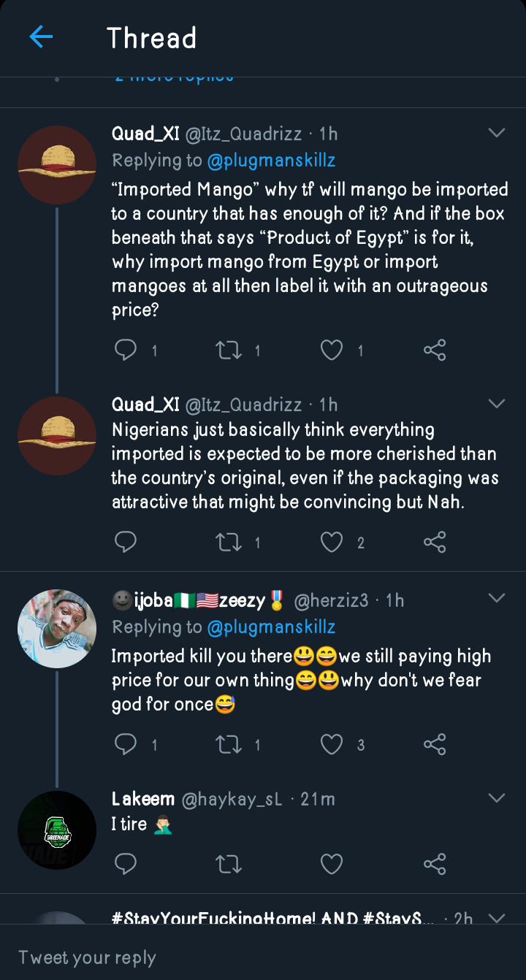Tap the "Tweet your reply" field
This screenshot has height=980, width=526.
click(219, 957)
